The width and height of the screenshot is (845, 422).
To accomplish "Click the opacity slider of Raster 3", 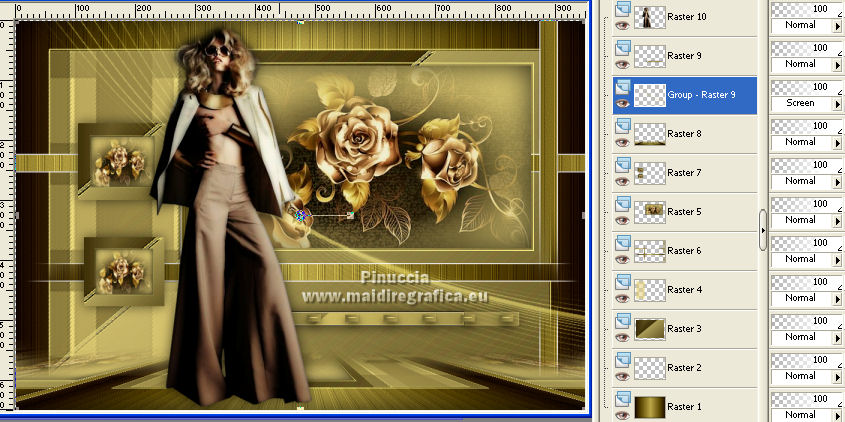I will pos(807,321).
